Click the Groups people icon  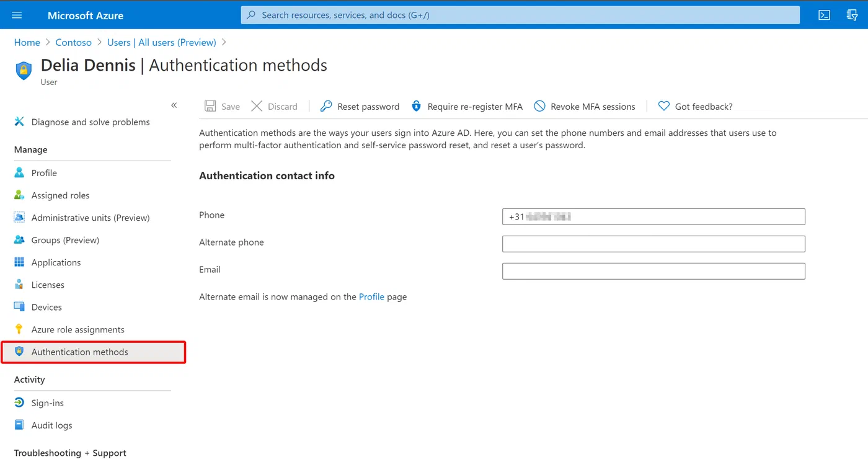(x=19, y=240)
